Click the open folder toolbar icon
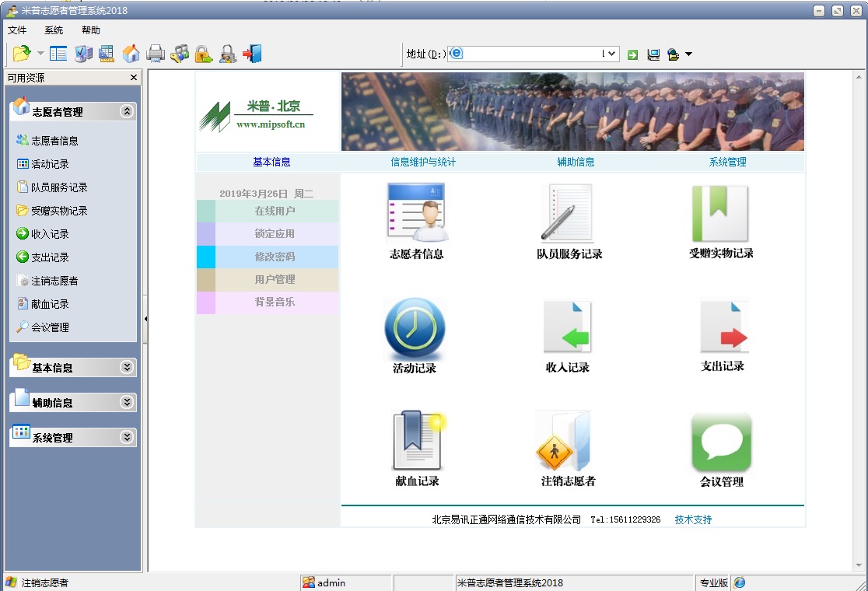Image resolution: width=868 pixels, height=591 pixels. click(22, 54)
